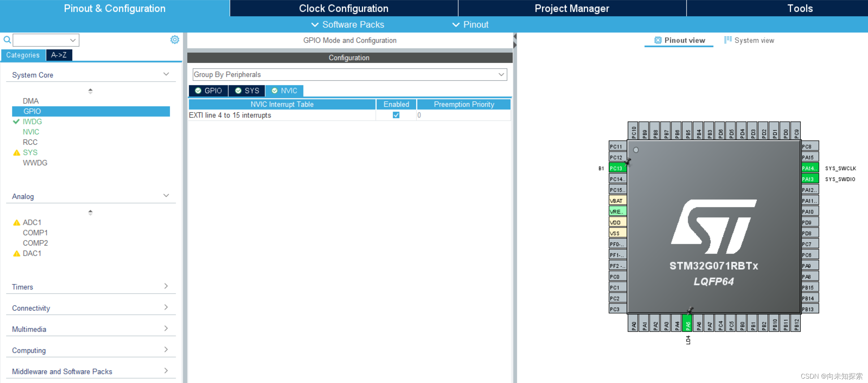Expand the Multimedia category
This screenshot has width=868, height=383.
[x=166, y=328]
